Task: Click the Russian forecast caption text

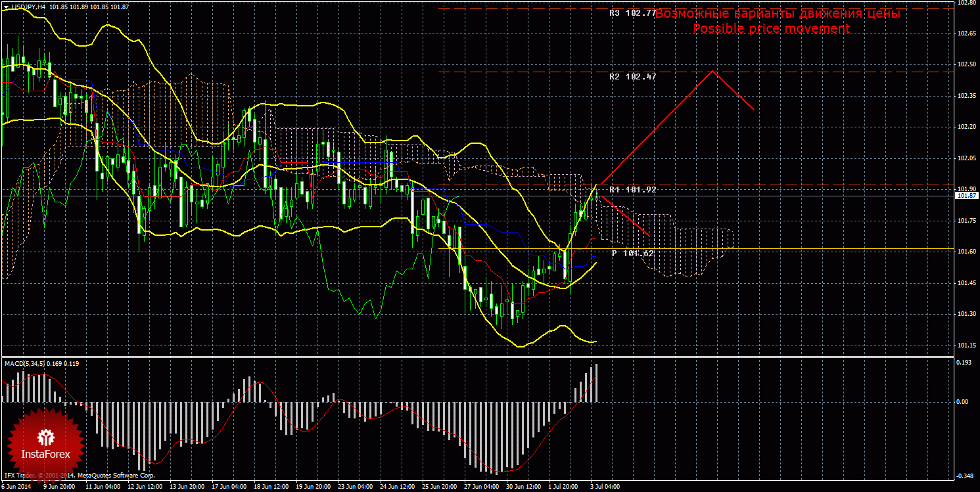Action: pos(778,14)
